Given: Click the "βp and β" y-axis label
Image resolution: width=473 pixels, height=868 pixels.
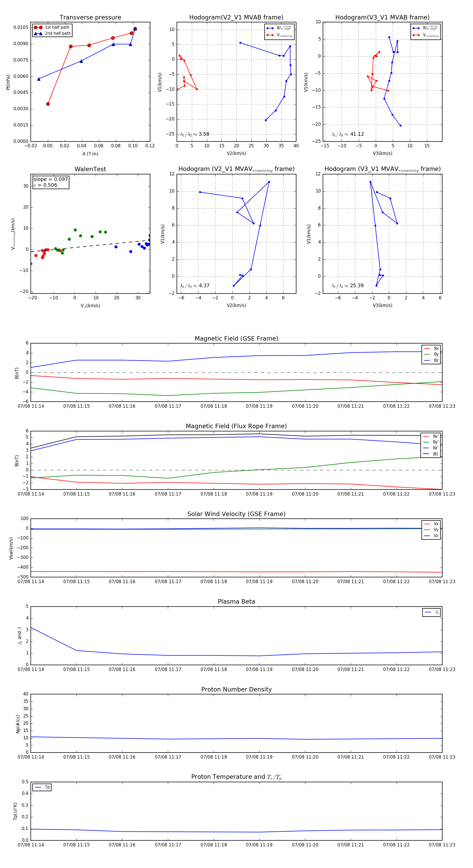Looking at the screenshot, I should tap(19, 635).
